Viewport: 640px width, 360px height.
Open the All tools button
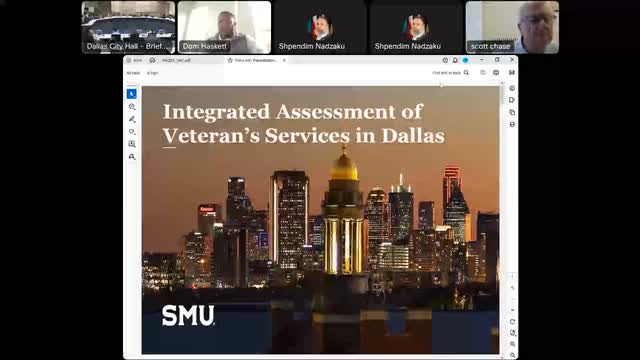(x=152, y=73)
